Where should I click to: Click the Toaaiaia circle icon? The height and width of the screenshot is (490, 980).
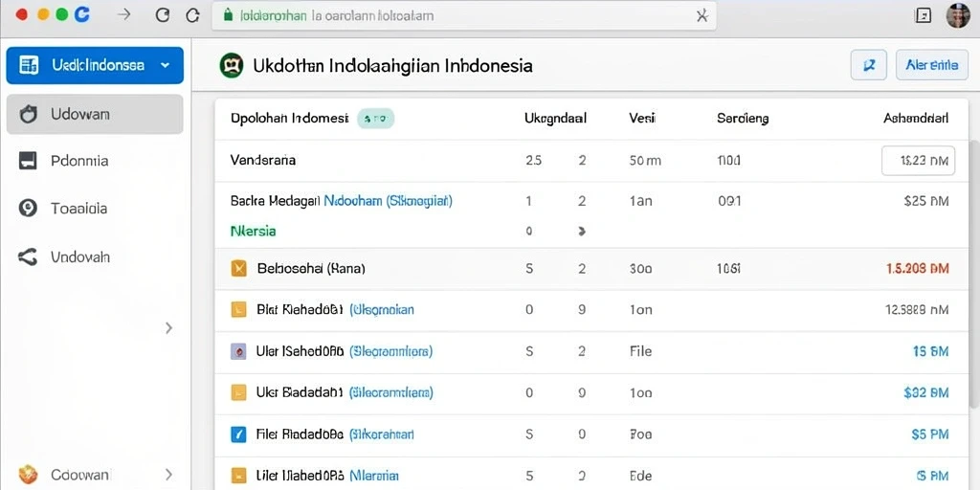pyautogui.click(x=28, y=208)
